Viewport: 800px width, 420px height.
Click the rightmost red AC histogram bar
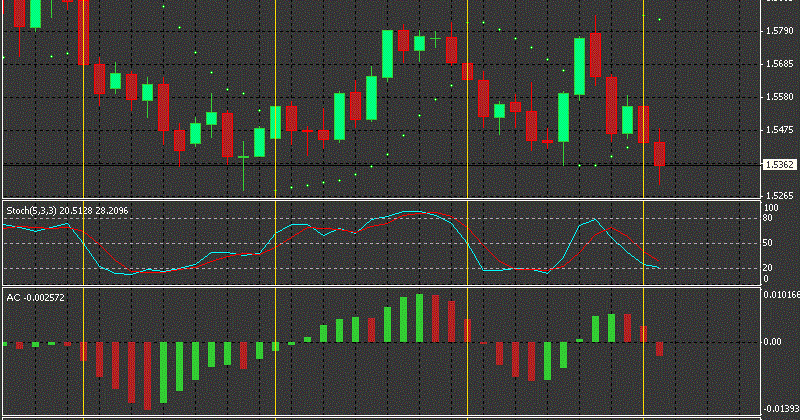pos(659,349)
